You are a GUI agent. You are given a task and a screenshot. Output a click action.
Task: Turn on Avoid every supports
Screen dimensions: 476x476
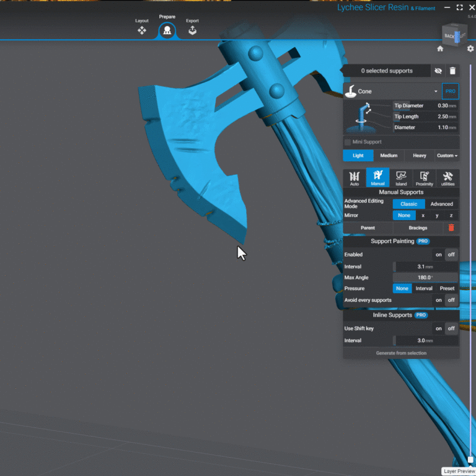(x=439, y=300)
